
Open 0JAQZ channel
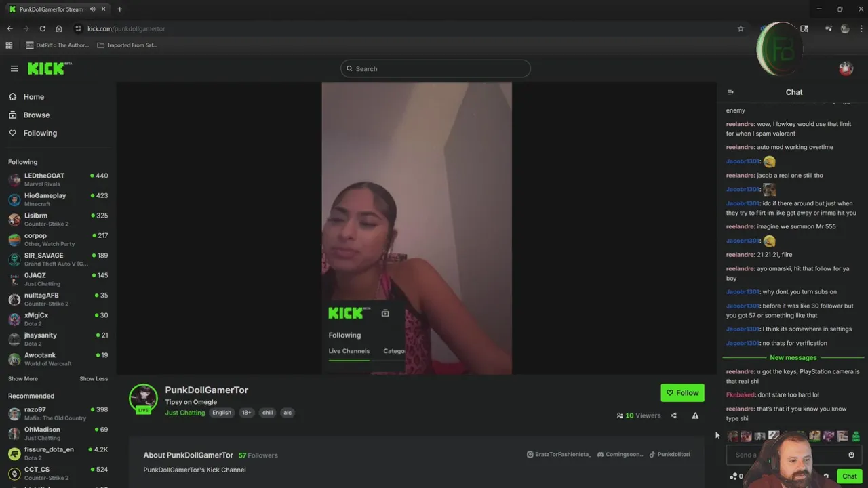58,279
